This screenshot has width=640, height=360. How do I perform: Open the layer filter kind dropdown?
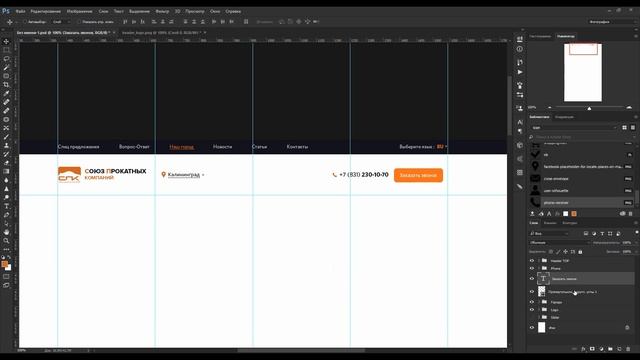pos(549,233)
